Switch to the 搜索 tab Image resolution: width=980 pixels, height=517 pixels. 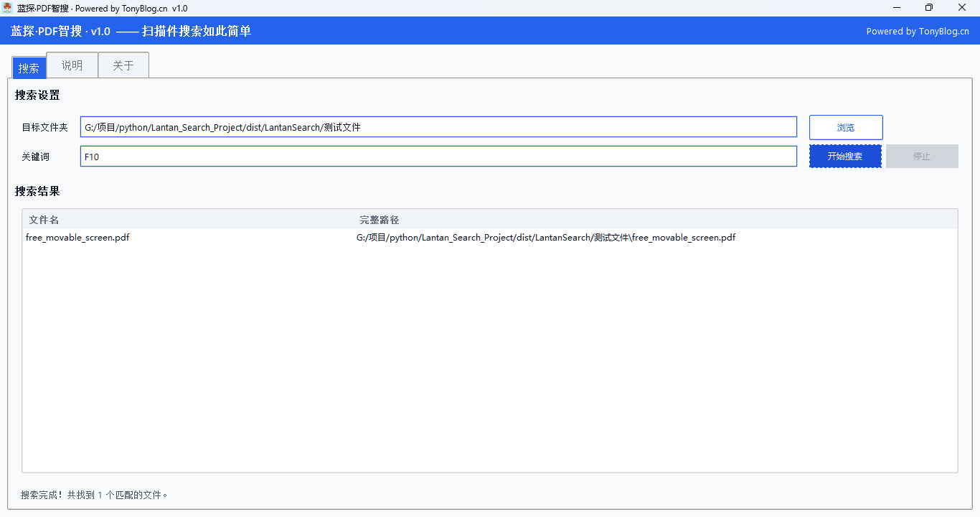(x=29, y=67)
